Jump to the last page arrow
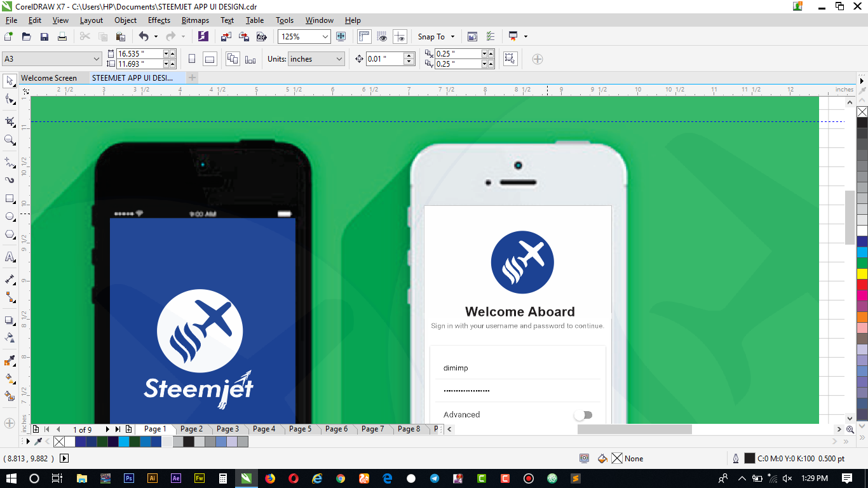The width and height of the screenshot is (868, 488). [118, 430]
